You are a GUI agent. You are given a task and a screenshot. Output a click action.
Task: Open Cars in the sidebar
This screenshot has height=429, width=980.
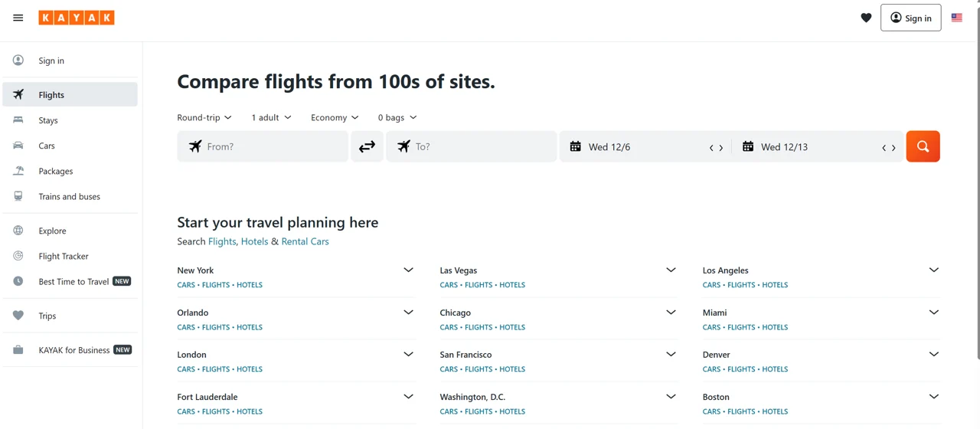point(70,146)
